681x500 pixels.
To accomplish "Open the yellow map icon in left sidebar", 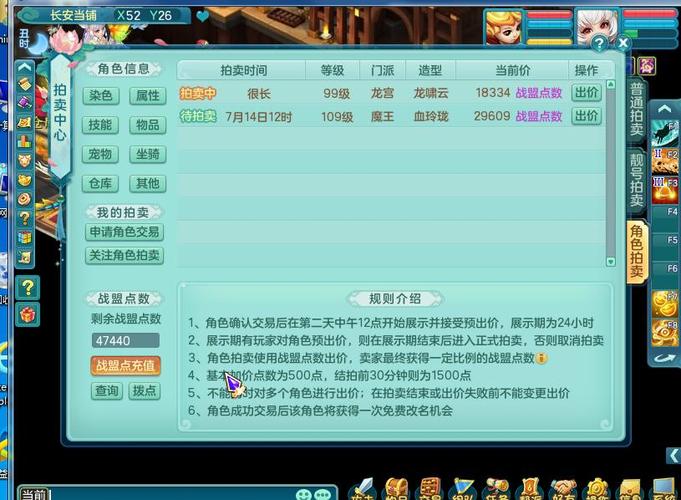I will click(x=24, y=122).
